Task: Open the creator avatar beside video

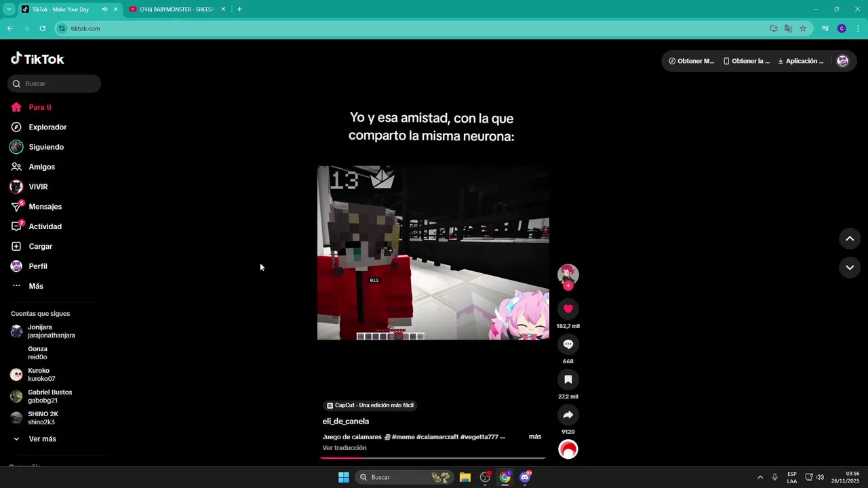Action: click(x=568, y=274)
